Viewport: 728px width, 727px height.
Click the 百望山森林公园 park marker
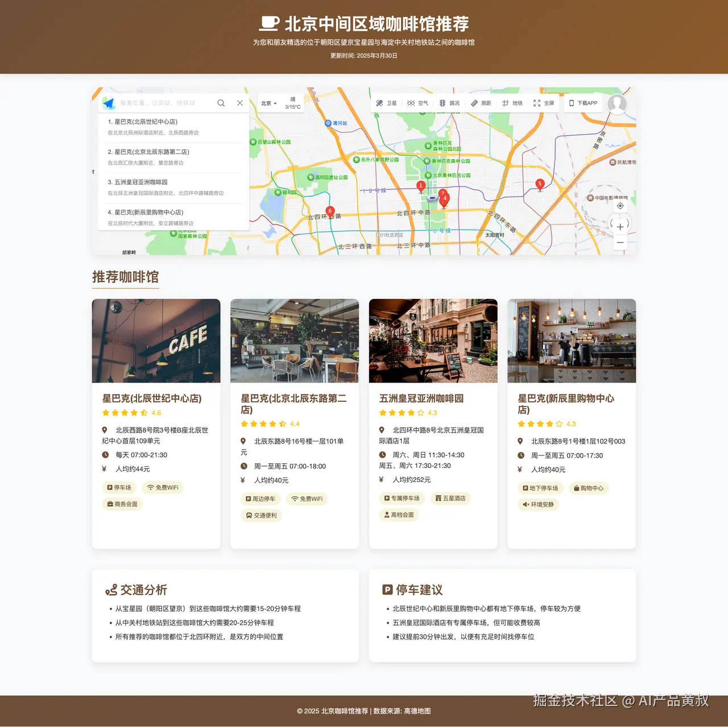tap(253, 142)
